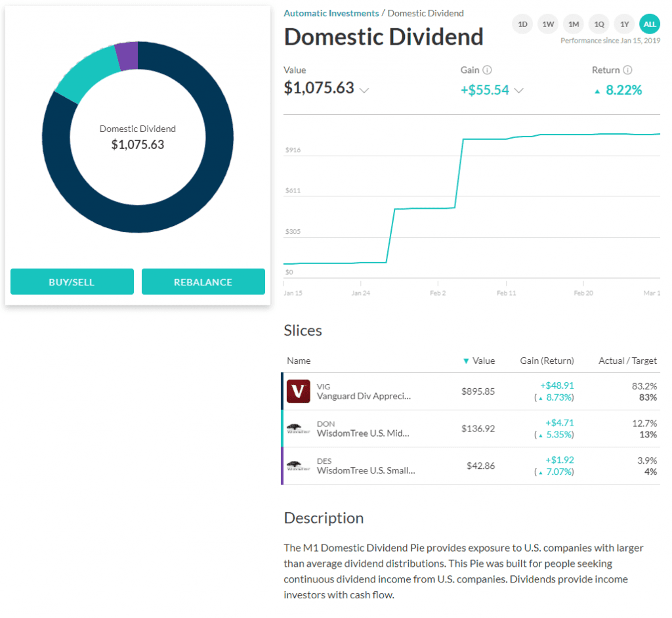Select the ALL time range
The height and width of the screenshot is (618, 672).
(650, 24)
